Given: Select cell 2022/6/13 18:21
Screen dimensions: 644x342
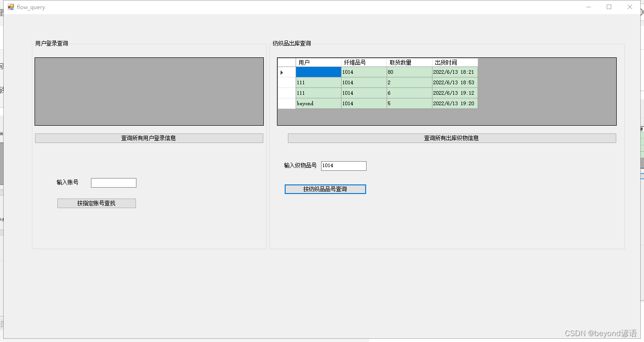Looking at the screenshot, I should point(455,72).
